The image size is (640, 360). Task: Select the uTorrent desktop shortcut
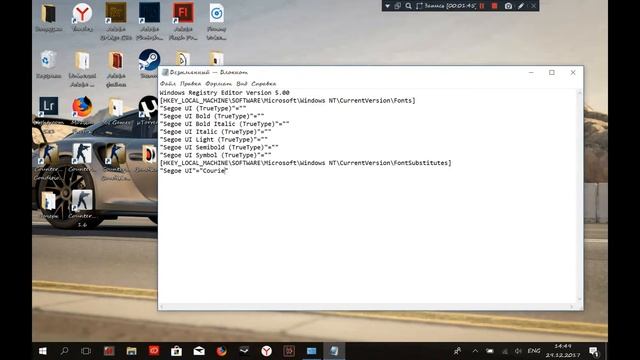147,111
